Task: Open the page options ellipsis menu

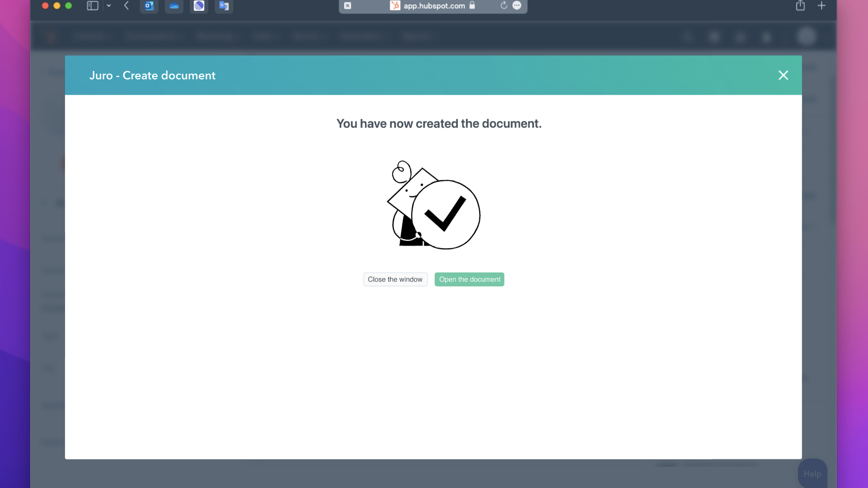Action: click(517, 5)
